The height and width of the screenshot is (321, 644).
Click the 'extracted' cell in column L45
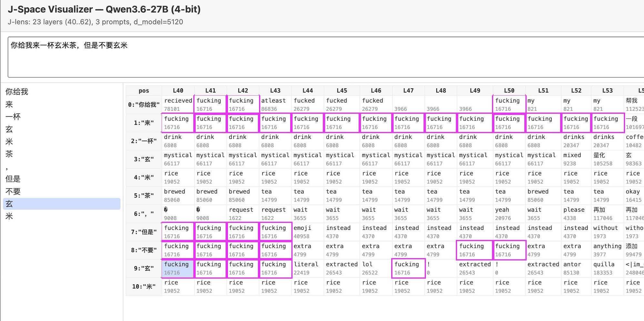click(342, 268)
